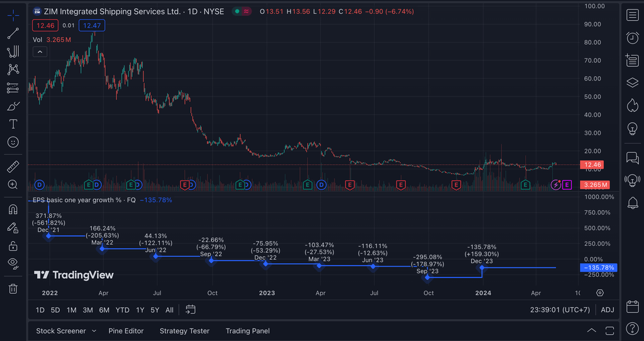Collapse the bottom panel with the chevron
This screenshot has height=341, width=644.
click(x=591, y=331)
